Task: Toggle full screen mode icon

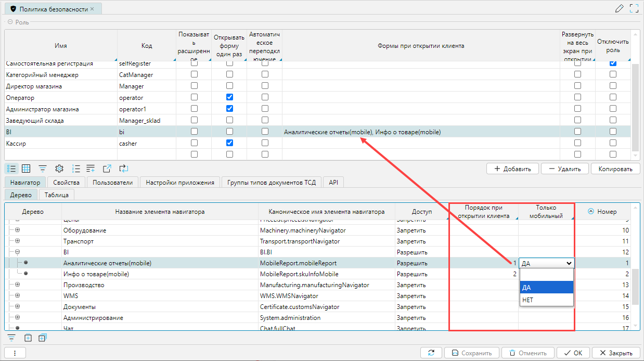Action: 634,8
